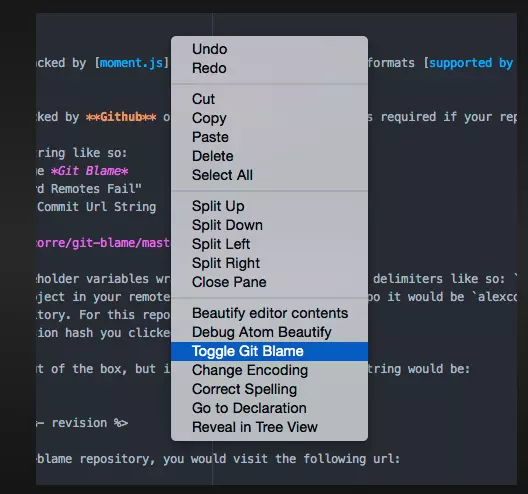Viewport: 528px width, 494px height.
Task: Choose Select All menu entry
Action: 269,175
